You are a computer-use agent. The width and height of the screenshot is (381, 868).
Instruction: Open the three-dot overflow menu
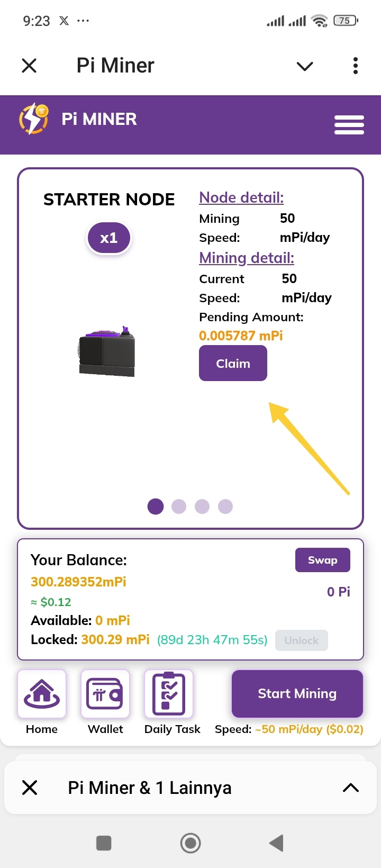point(356,66)
